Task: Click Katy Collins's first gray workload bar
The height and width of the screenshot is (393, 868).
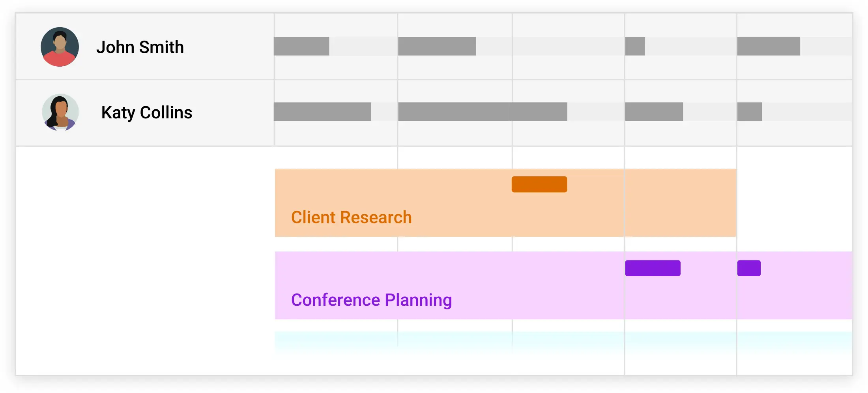Action: coord(322,112)
